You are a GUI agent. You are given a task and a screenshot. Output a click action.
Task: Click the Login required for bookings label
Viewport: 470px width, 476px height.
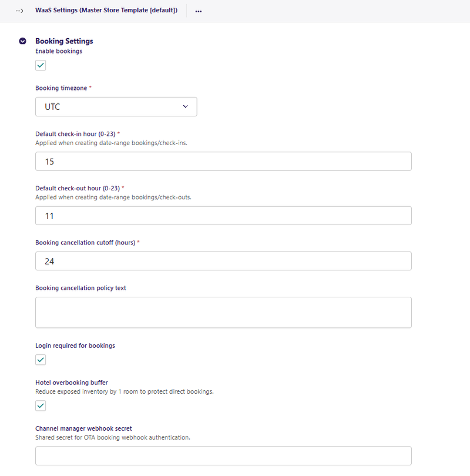point(75,346)
